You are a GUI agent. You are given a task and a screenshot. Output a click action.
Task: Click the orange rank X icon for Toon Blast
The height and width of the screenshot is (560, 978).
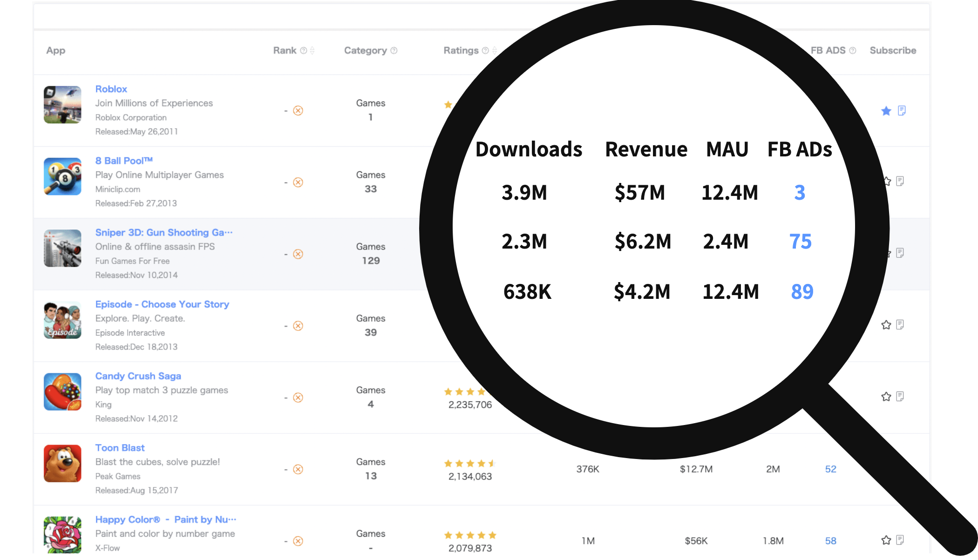pos(298,469)
